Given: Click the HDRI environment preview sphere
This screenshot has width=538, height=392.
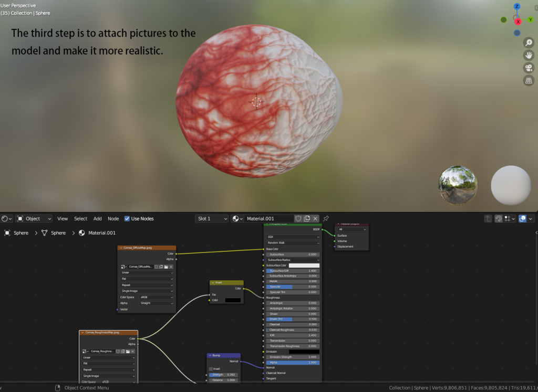Looking at the screenshot, I should pos(458,185).
